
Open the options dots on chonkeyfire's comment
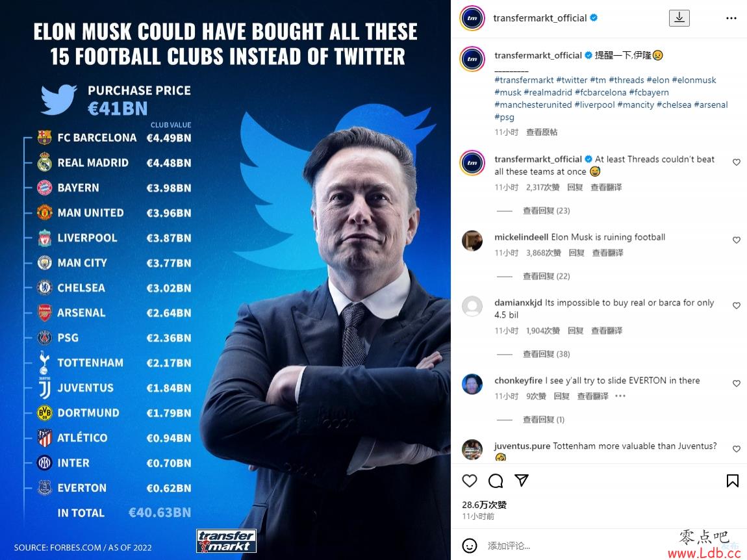point(620,396)
